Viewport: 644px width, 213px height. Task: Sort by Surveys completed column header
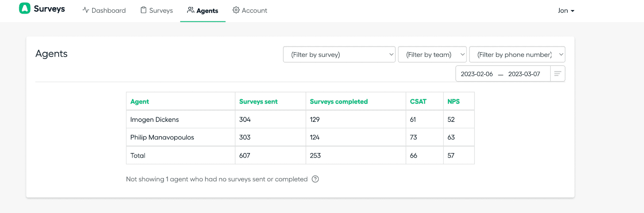click(x=339, y=102)
